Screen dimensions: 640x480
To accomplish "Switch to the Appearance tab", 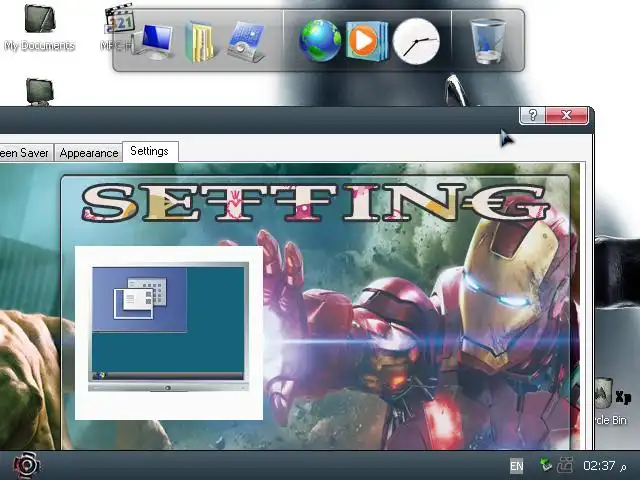I will click(x=89, y=153).
